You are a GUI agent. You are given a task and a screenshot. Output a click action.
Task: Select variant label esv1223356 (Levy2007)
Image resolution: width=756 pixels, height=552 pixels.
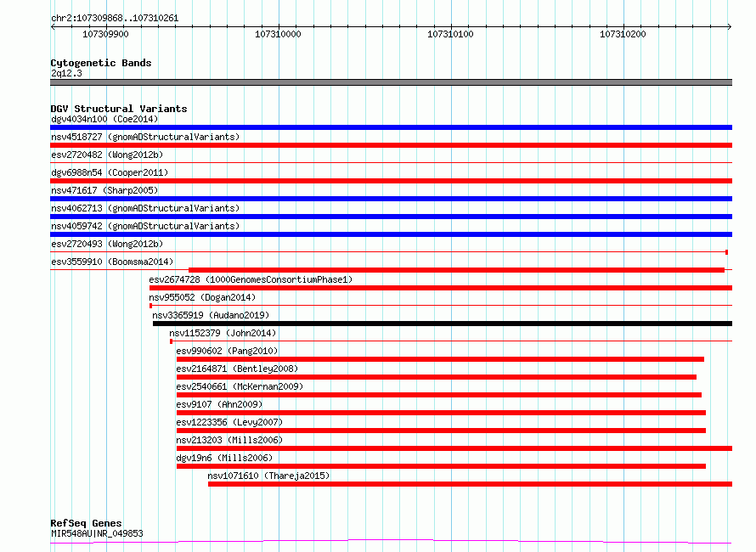click(229, 422)
